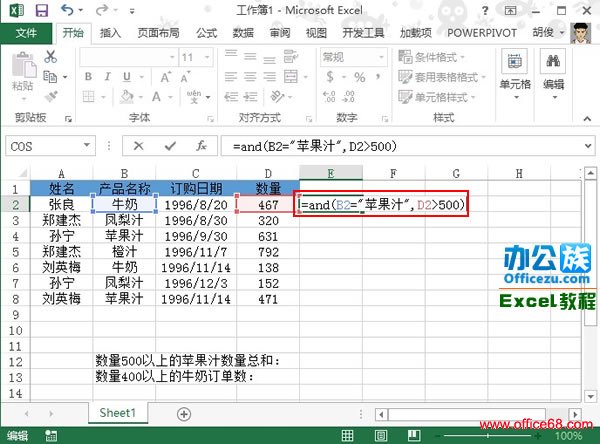
Task: Click the Increase Indent icon
Action: [x=250, y=96]
